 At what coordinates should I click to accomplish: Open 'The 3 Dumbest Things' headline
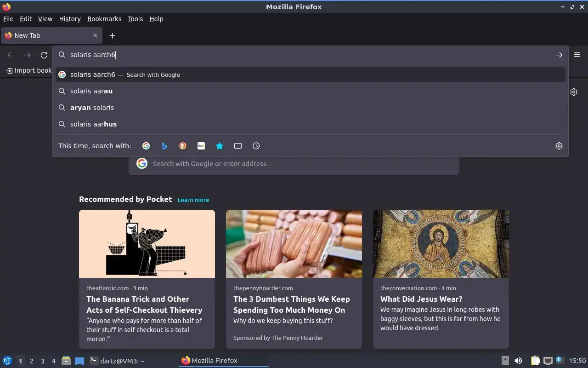pos(292,305)
